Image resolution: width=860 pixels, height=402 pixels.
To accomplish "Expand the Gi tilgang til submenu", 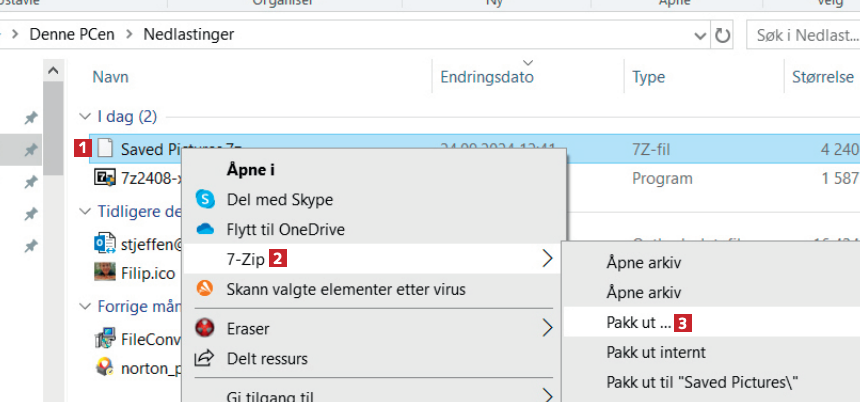I will point(547,395).
